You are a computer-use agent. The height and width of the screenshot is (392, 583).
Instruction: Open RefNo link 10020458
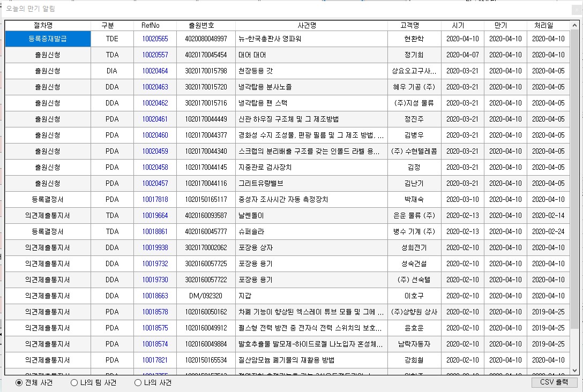pyautogui.click(x=155, y=167)
